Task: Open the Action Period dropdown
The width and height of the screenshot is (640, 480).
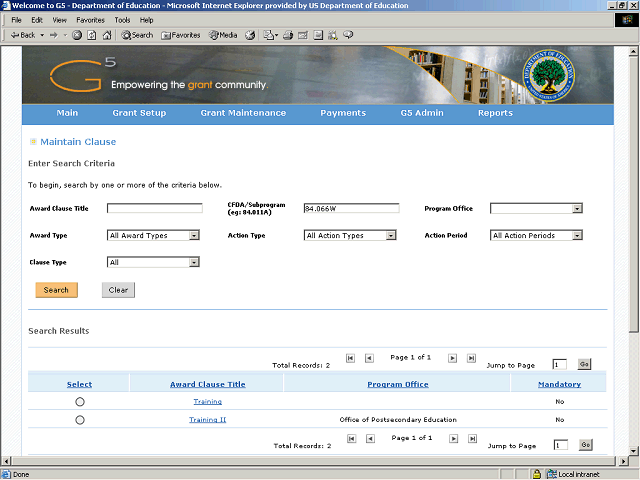Action: coord(536,236)
